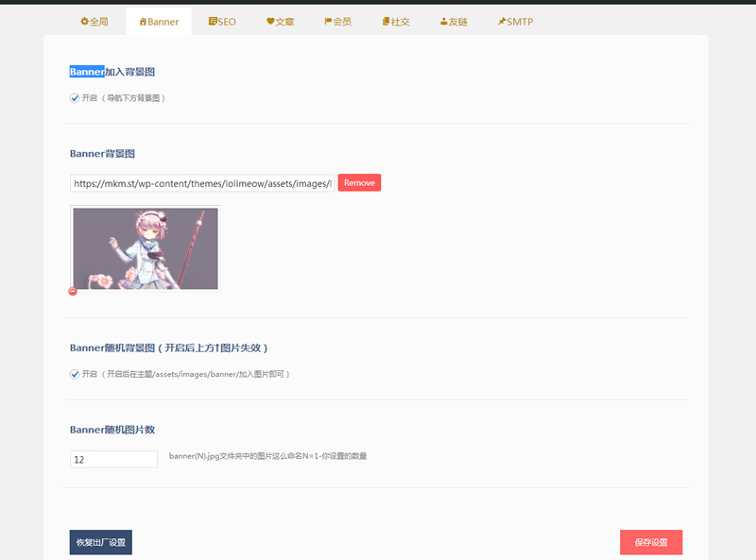The height and width of the screenshot is (560, 756).
Task: Switch to the SEO tab
Action: tap(223, 20)
